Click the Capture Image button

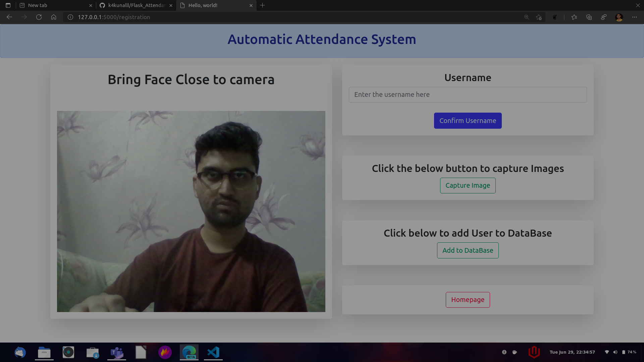[x=468, y=185]
